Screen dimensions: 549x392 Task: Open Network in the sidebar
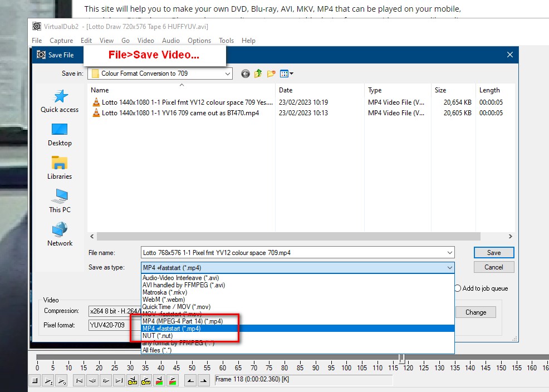coord(60,234)
